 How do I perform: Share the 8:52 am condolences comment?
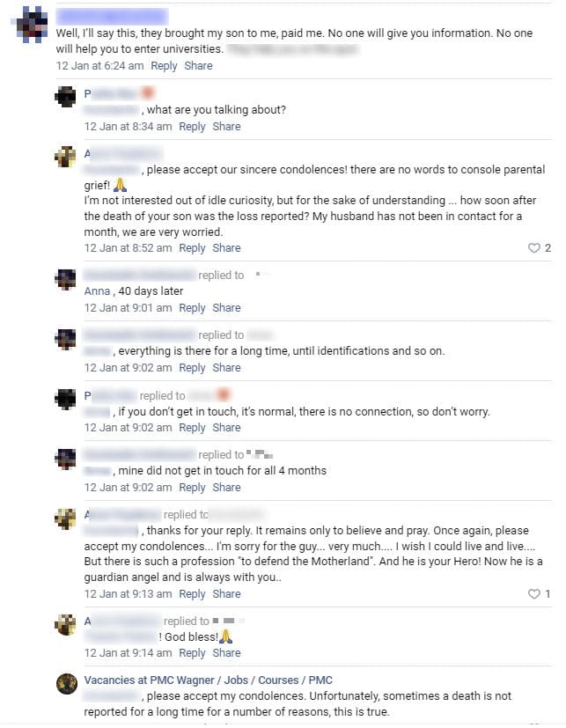tap(226, 248)
